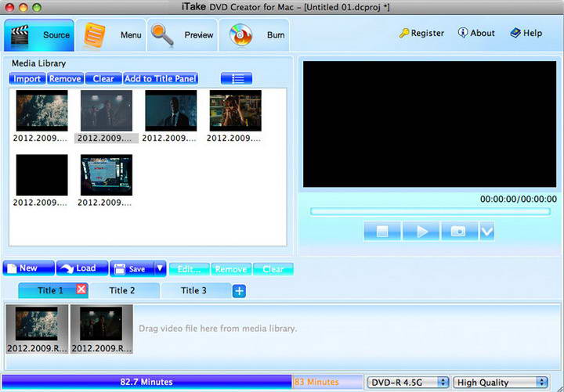Save the project

[x=132, y=268]
